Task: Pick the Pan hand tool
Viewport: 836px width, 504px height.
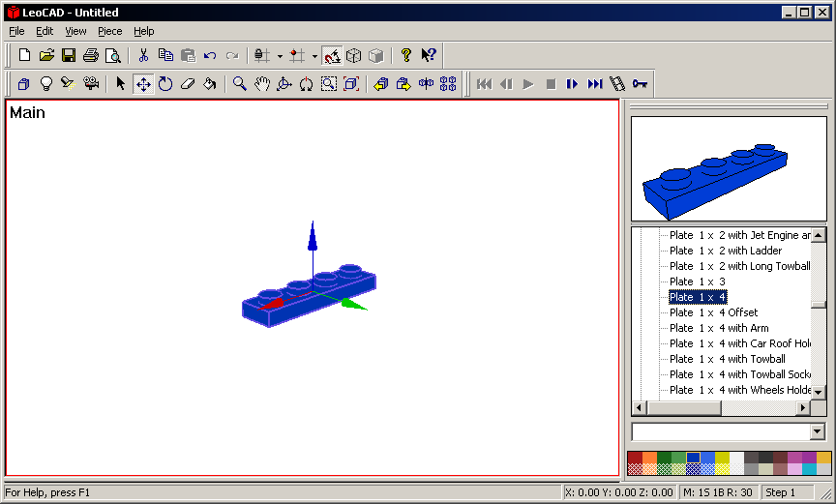Action: 262,84
